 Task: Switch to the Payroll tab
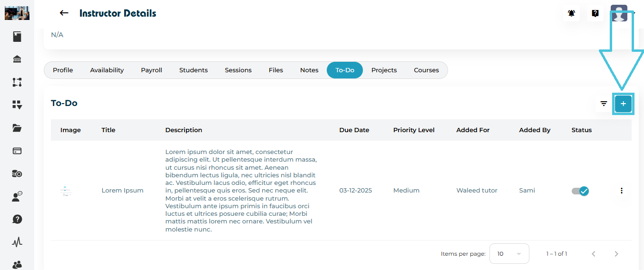click(151, 70)
